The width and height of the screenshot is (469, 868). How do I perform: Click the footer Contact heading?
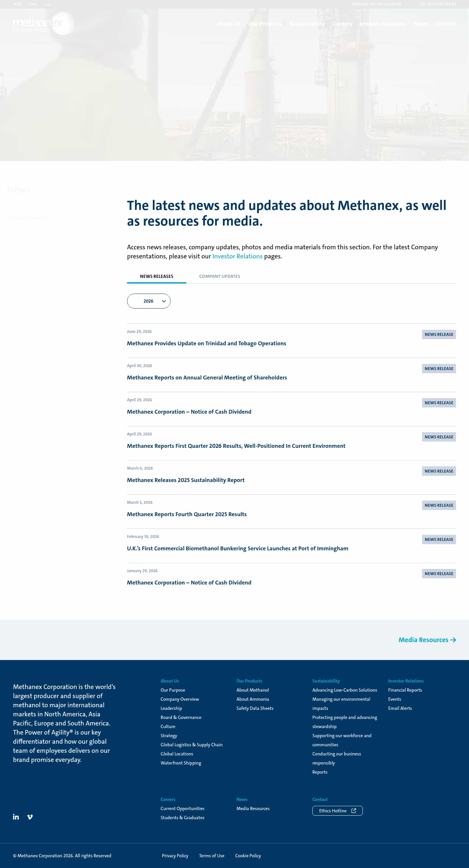click(x=320, y=799)
